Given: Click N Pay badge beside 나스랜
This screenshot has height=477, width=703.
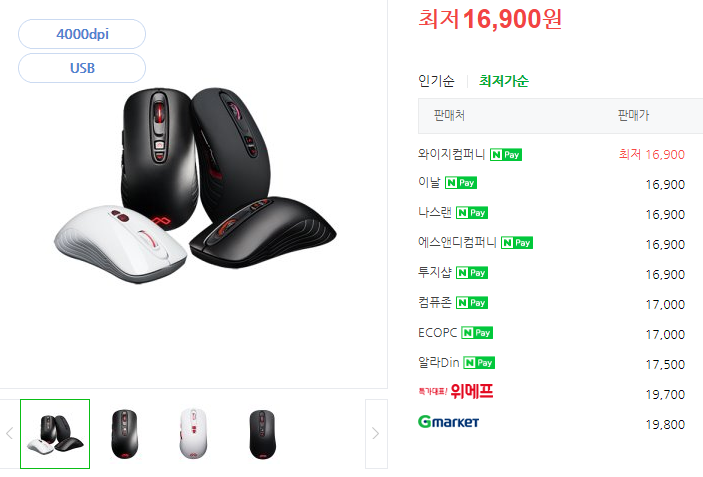Looking at the screenshot, I should (472, 212).
